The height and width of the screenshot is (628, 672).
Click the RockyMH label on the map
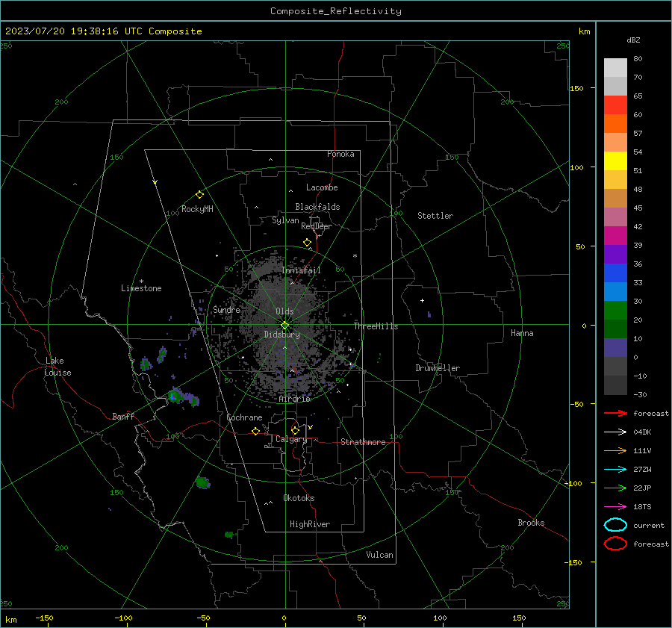[197, 209]
